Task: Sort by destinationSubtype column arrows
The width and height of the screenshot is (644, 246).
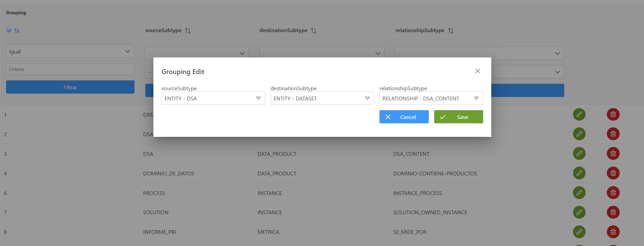Action: pyautogui.click(x=314, y=31)
